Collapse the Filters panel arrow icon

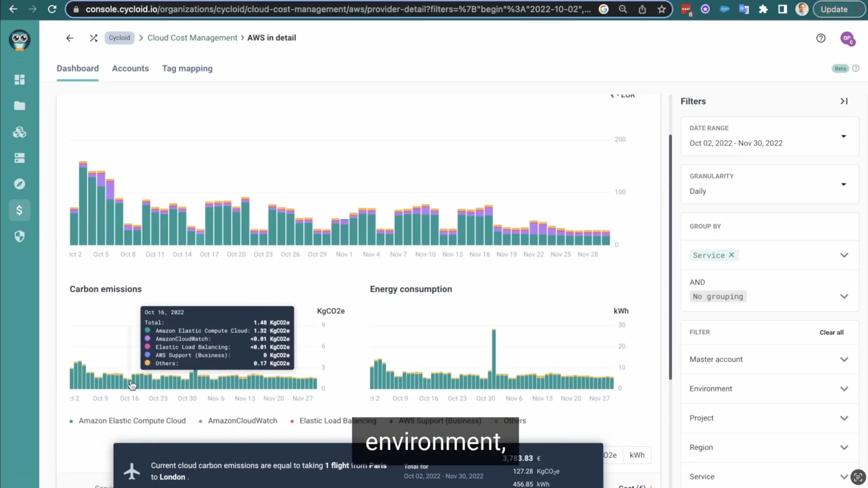[844, 101]
